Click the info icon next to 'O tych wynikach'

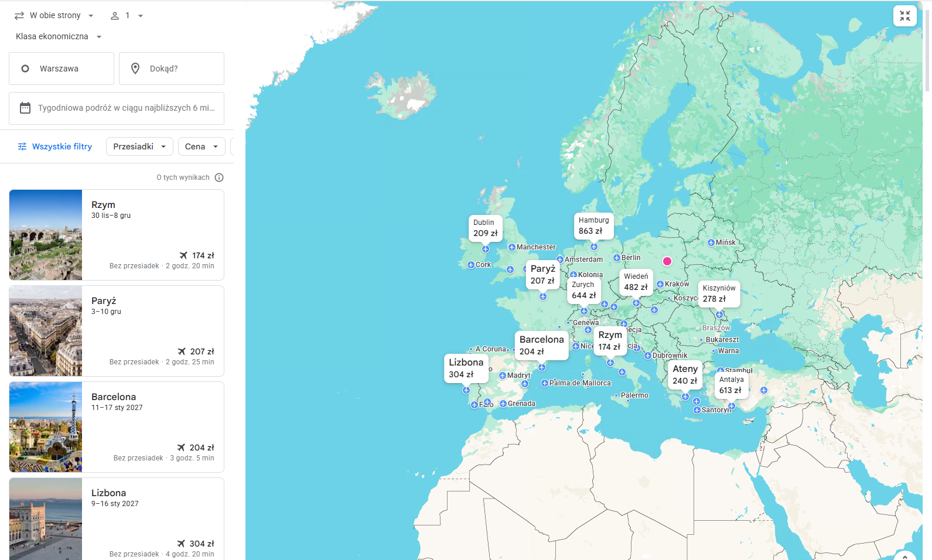pos(219,177)
